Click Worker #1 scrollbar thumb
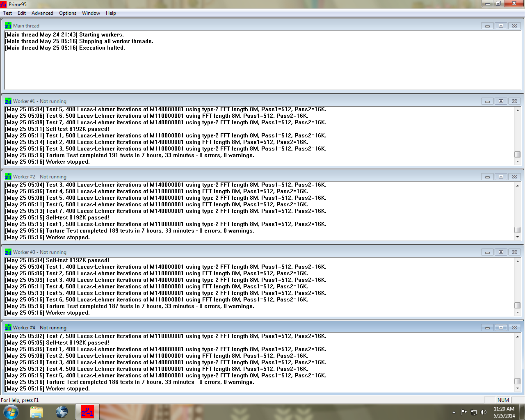The height and width of the screenshot is (420, 525). coord(518,155)
